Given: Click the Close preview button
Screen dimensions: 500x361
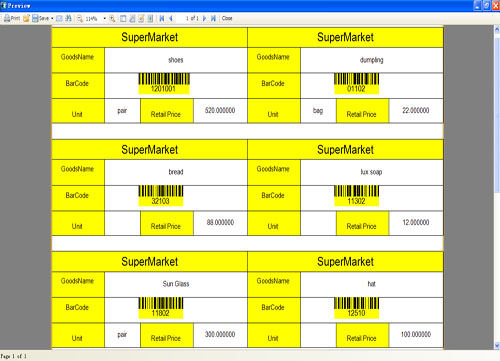Looking at the screenshot, I should click(x=227, y=18).
